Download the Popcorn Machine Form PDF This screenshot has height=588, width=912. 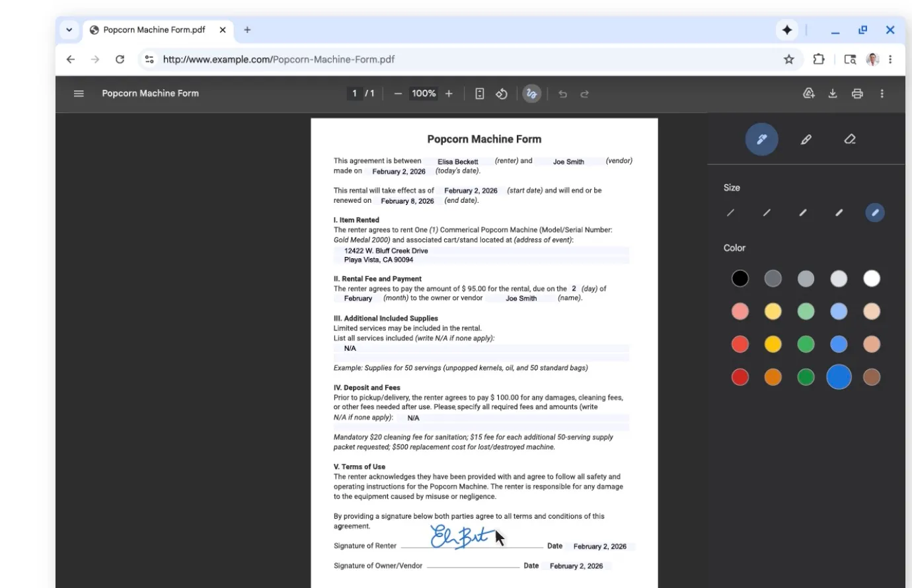[833, 93]
